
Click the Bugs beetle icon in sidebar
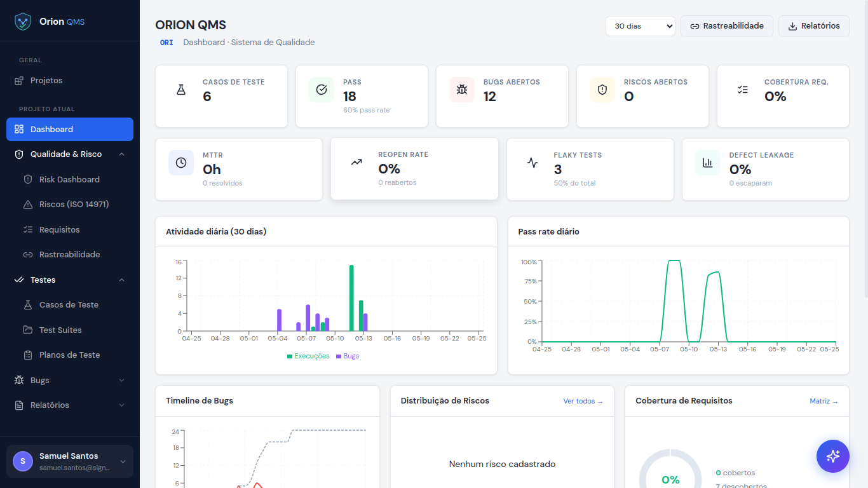click(19, 380)
